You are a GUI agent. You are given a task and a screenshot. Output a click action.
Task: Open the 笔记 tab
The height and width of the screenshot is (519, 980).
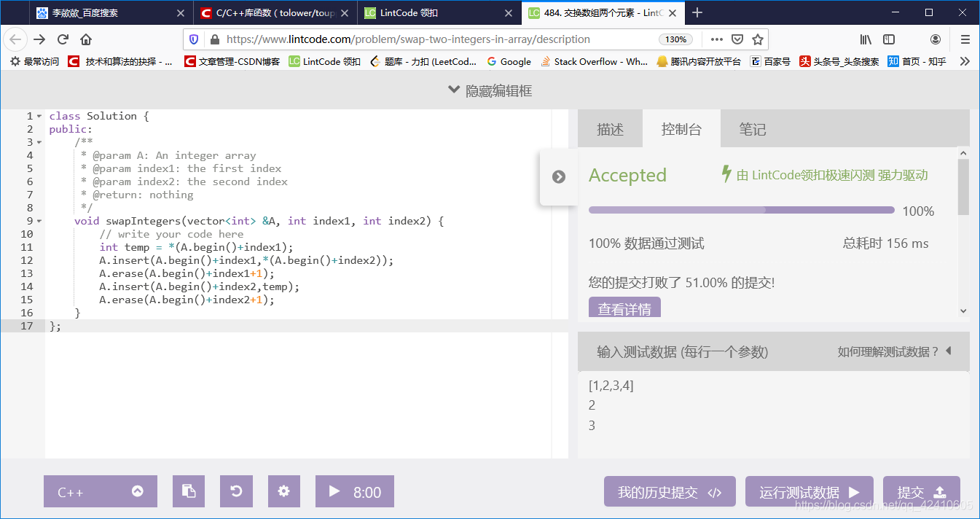point(753,128)
